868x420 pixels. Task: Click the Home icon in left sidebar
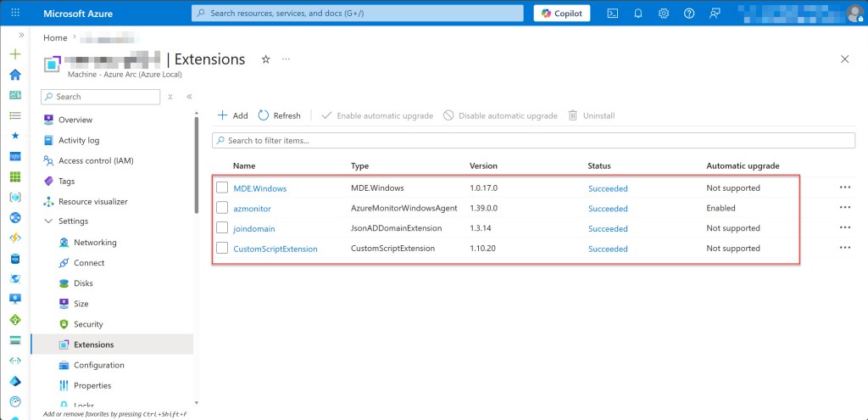14,74
